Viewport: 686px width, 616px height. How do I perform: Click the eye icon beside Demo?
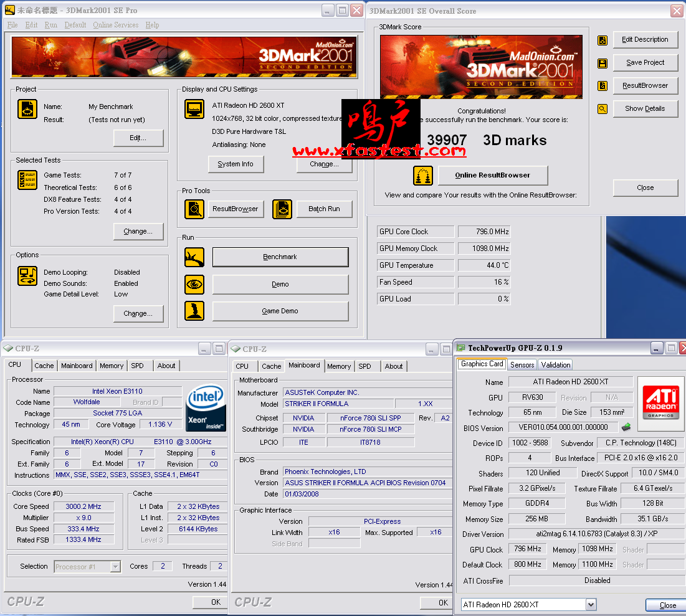pyautogui.click(x=194, y=285)
